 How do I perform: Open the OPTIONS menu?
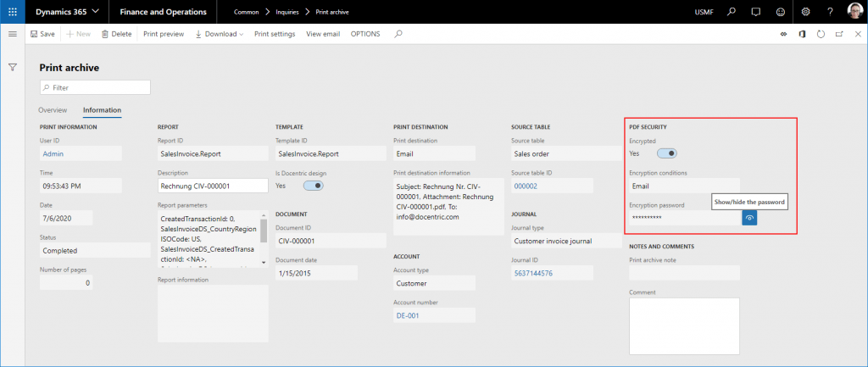click(365, 34)
